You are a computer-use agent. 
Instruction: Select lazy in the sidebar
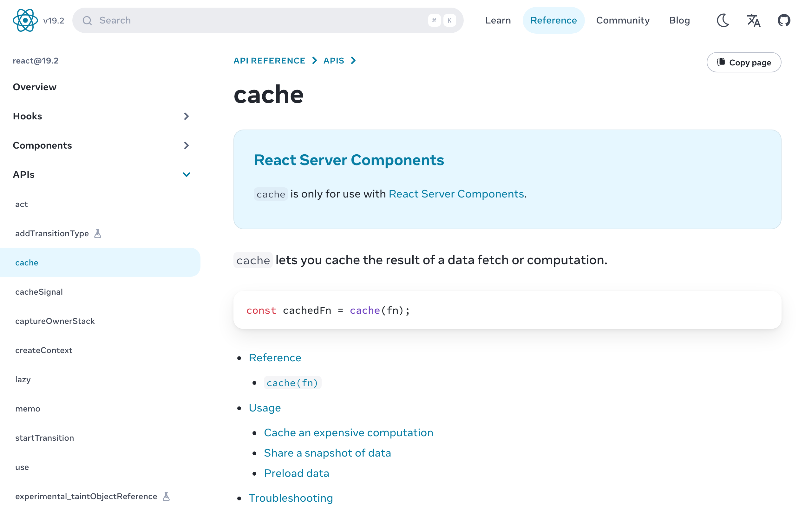(x=100, y=379)
